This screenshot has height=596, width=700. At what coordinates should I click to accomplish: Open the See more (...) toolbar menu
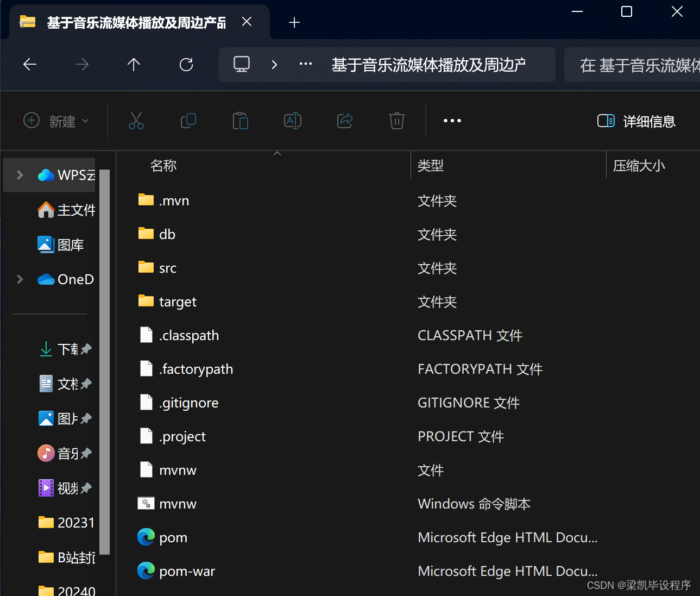[x=452, y=121]
